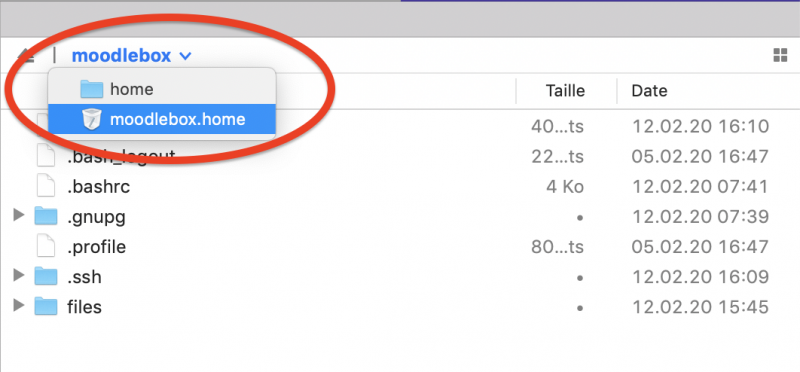This screenshot has height=372, width=800.
Task: Click the home folder icon in popup
Action: pyautogui.click(x=92, y=89)
